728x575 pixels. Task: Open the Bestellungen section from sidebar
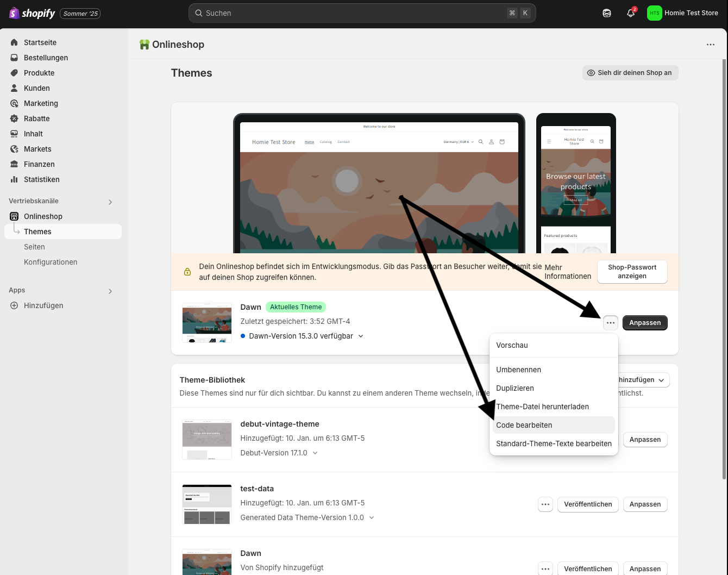click(46, 58)
